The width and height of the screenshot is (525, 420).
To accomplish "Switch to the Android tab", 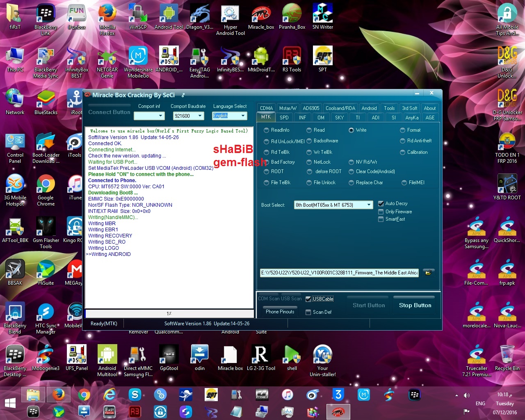I will pyautogui.click(x=369, y=108).
